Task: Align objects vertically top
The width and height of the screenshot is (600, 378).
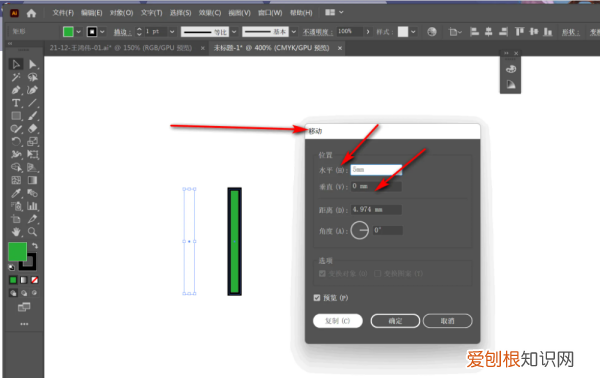Action: coord(519,32)
